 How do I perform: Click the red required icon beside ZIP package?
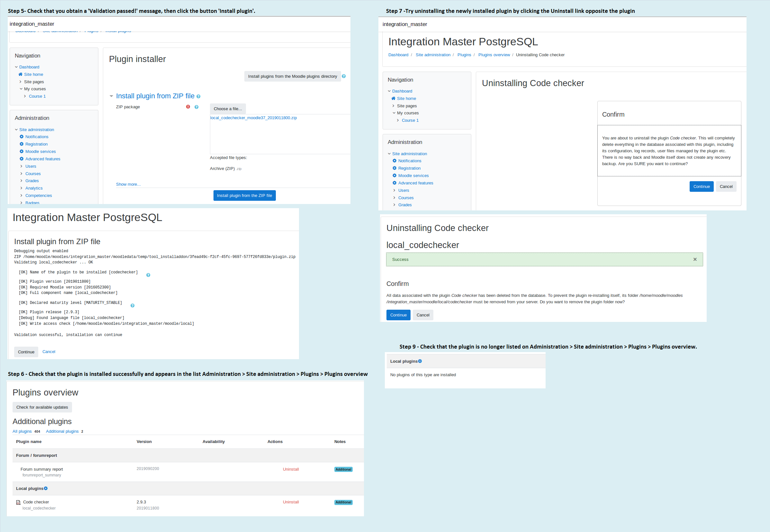(x=188, y=107)
